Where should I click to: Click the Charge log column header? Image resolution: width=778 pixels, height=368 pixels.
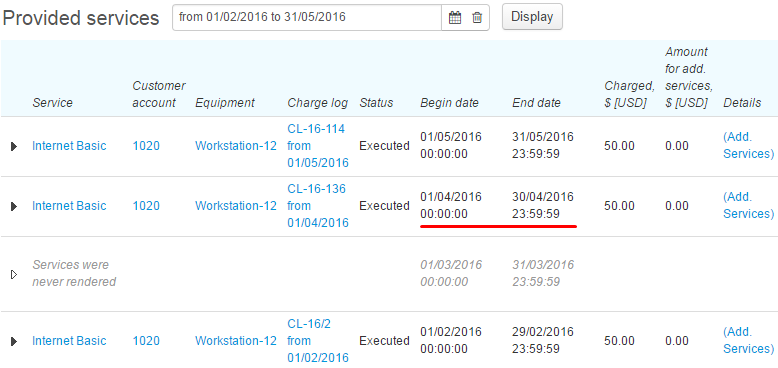[319, 103]
